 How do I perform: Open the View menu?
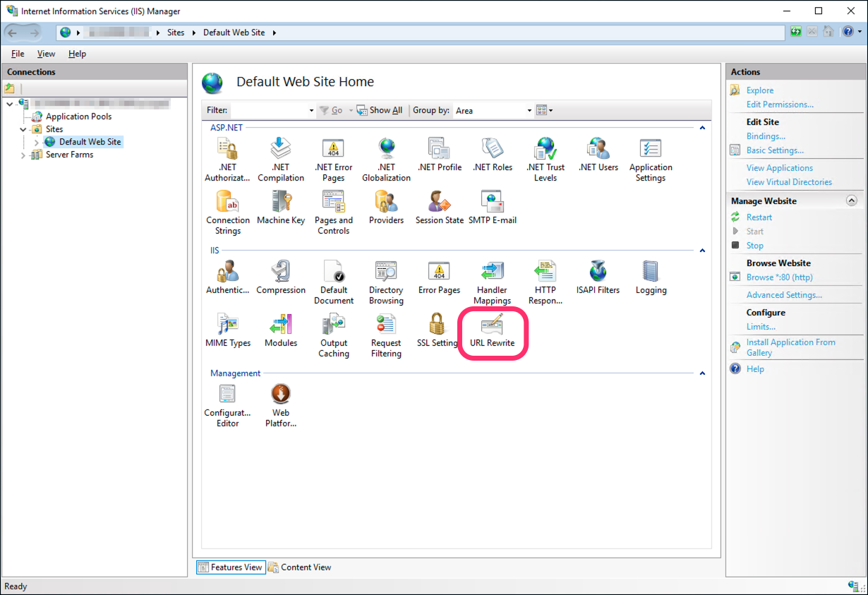pyautogui.click(x=46, y=54)
